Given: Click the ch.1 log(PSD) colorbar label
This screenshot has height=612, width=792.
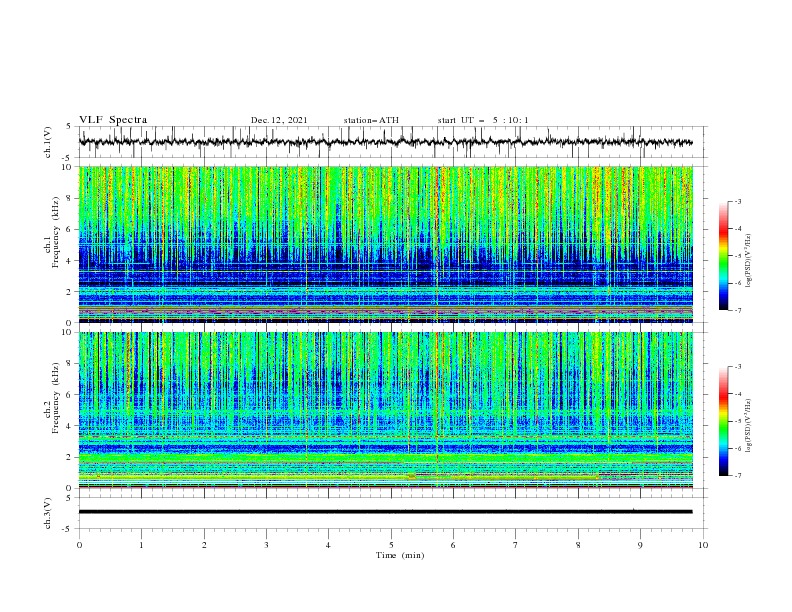Looking at the screenshot, I should click(749, 261).
